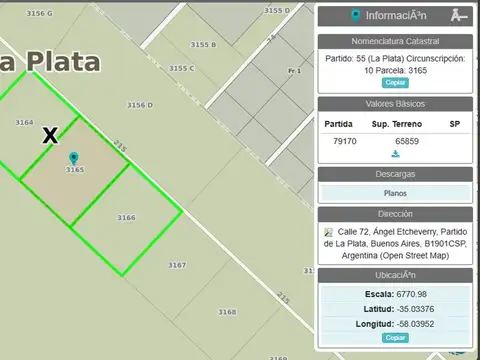
Task: Copy the Nomenclatura Catastral text
Action: coord(395,83)
